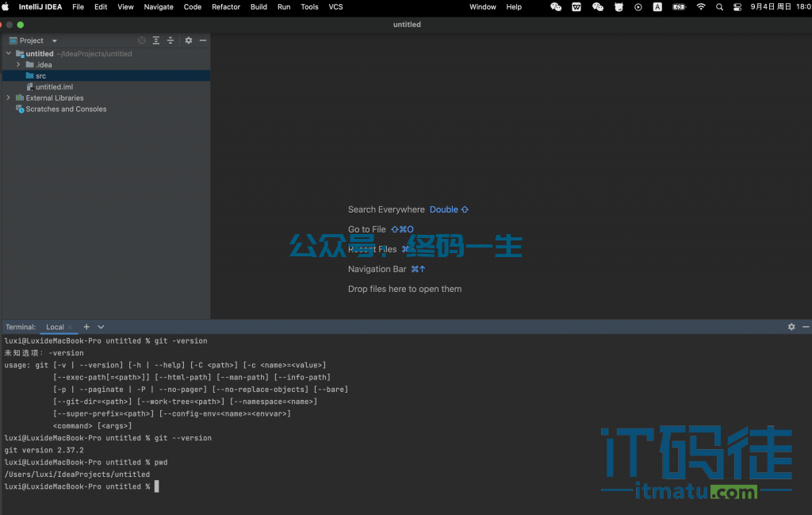Hide the Project tool window

[x=203, y=40]
